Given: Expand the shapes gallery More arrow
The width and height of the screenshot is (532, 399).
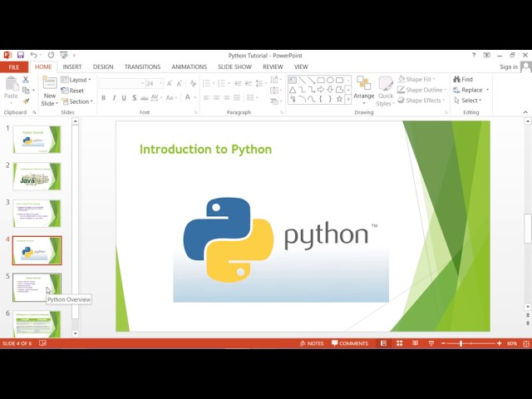Looking at the screenshot, I should 348,100.
